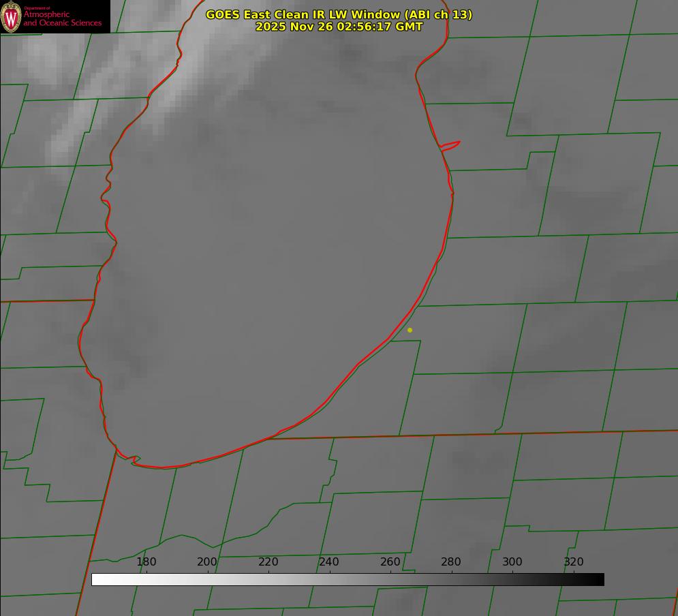Image resolution: width=678 pixels, height=616 pixels.
Task: Click the Atmospheric and Oceanic Sciences text
Action: tap(62, 18)
